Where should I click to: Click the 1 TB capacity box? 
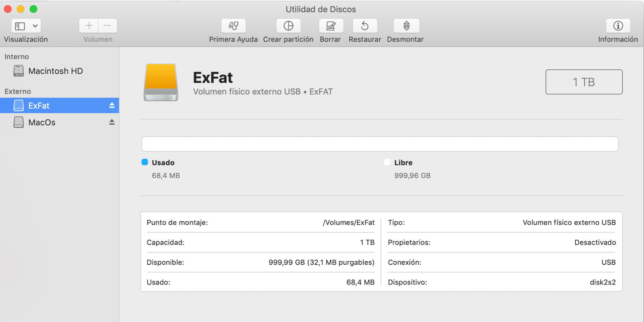tap(584, 82)
